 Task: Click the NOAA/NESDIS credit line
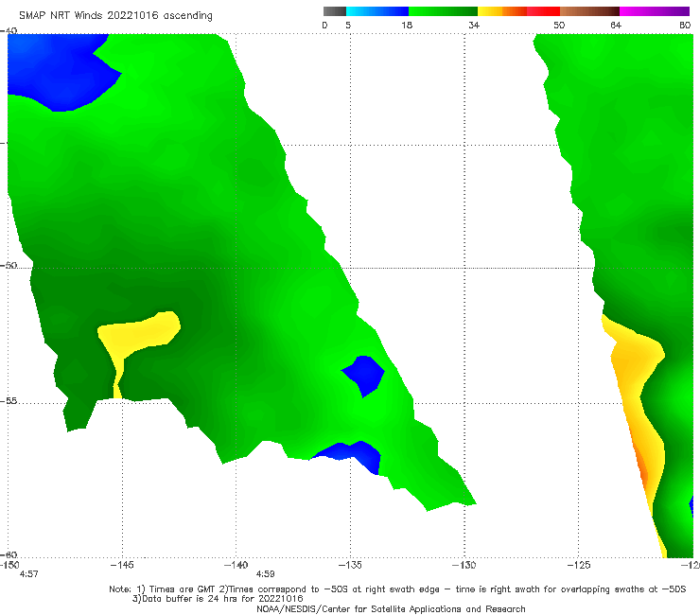391,609
